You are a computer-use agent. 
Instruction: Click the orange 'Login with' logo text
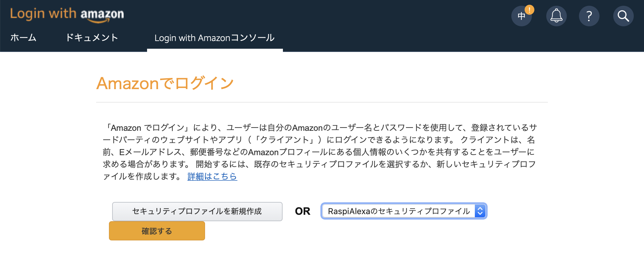[x=43, y=14]
